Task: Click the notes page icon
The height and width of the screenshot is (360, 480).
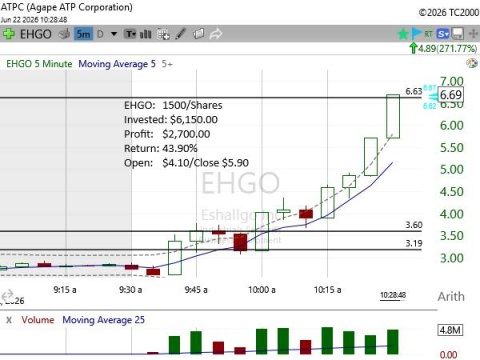Action: 198,34
